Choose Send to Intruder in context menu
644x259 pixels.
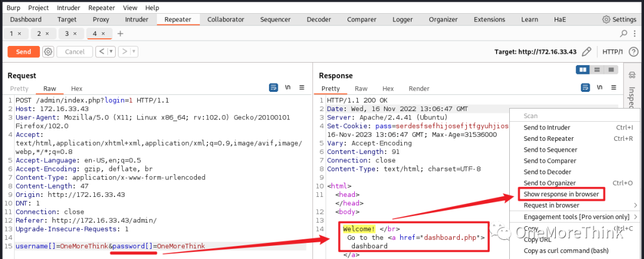[577, 128]
